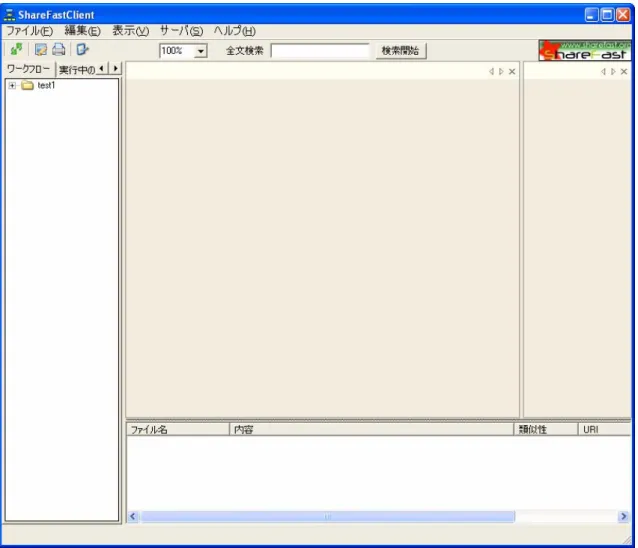638x548 pixels.
Task: Select the test1 tree item label
Action: point(46,85)
